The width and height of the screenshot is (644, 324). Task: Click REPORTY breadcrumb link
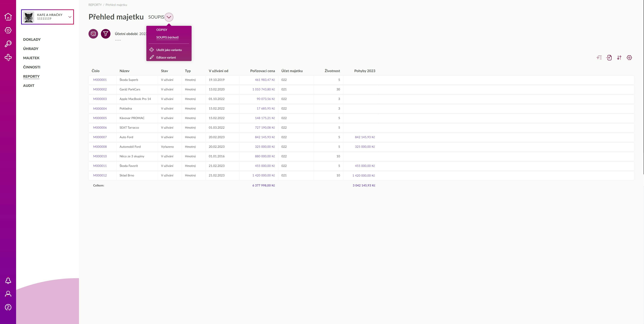(95, 5)
